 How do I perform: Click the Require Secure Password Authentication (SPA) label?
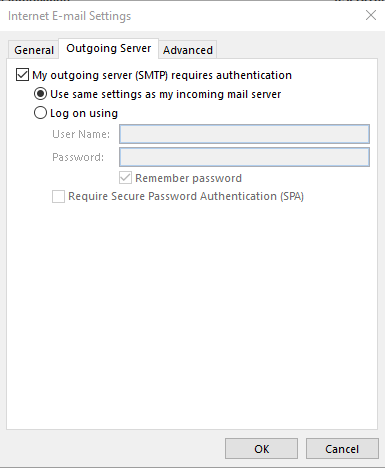click(x=186, y=196)
